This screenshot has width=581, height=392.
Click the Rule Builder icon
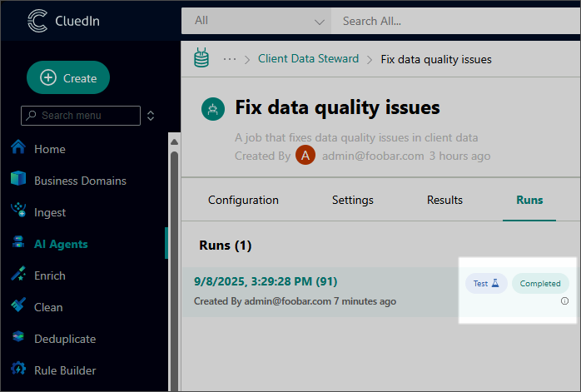pos(18,370)
